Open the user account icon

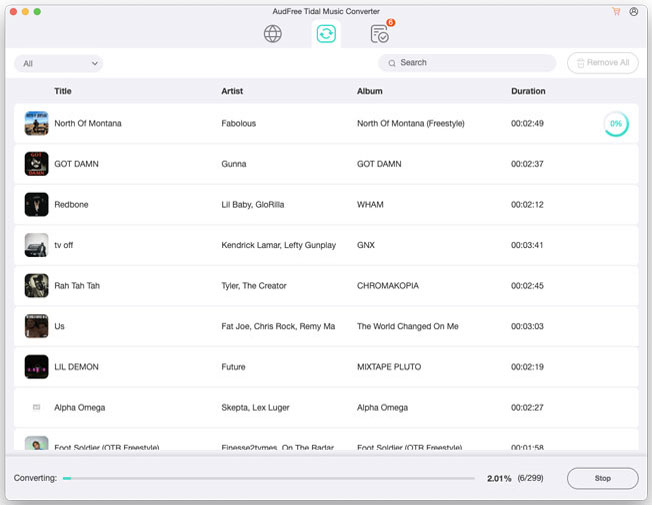pos(634,11)
